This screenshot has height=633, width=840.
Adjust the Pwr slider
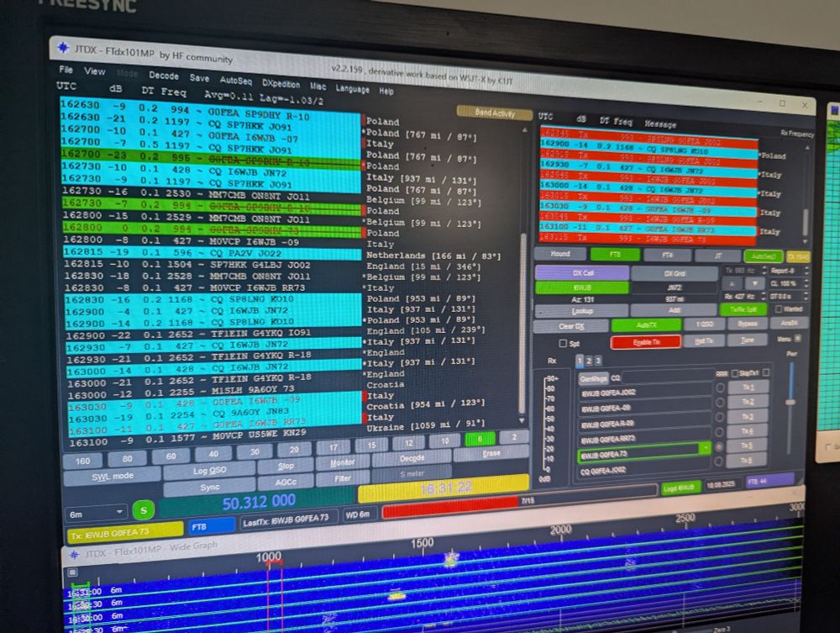tap(790, 402)
